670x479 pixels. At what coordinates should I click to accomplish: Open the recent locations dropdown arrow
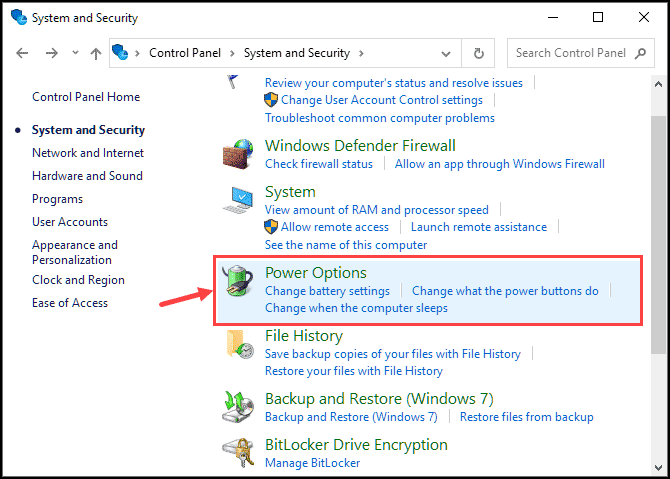[75, 53]
